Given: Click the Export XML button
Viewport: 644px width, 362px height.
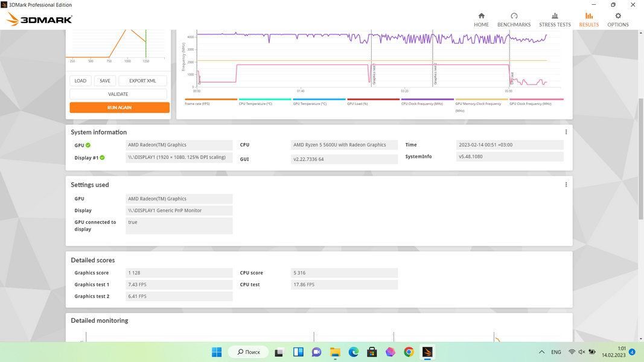Looking at the screenshot, I should tap(142, 81).
